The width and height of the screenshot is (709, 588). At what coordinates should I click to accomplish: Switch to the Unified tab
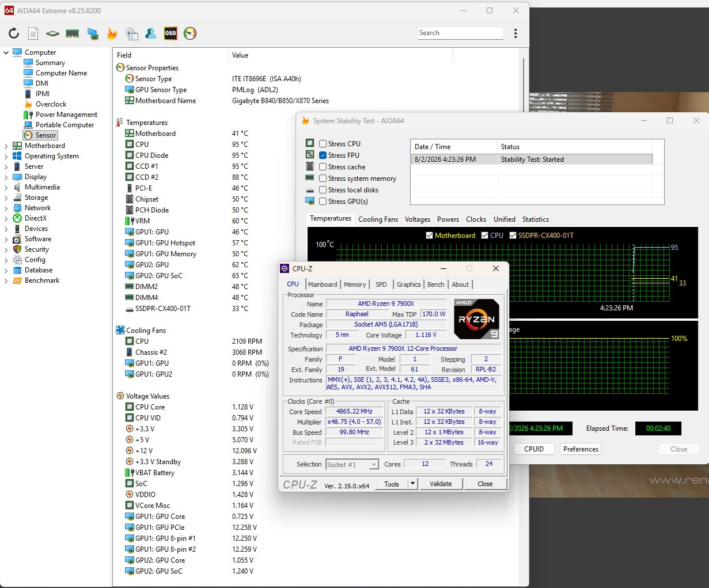[x=505, y=219]
